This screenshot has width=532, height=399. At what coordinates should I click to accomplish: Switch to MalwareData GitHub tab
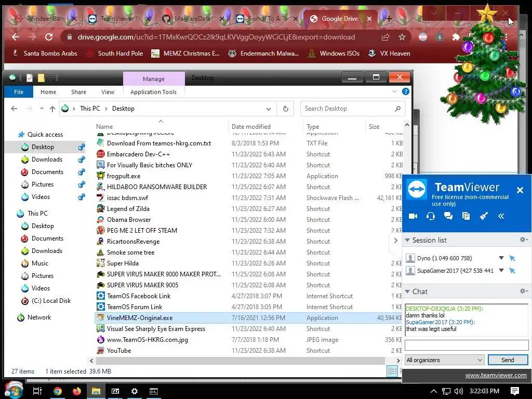tap(193, 19)
